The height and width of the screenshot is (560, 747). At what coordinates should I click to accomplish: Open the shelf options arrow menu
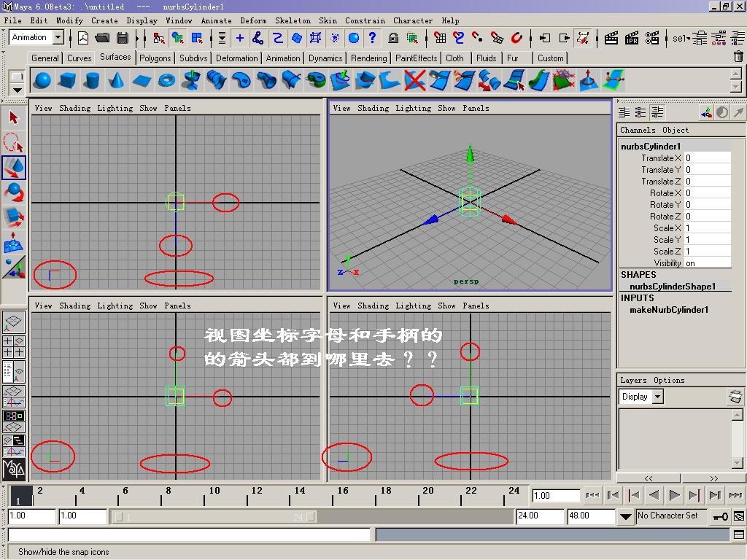18,90
